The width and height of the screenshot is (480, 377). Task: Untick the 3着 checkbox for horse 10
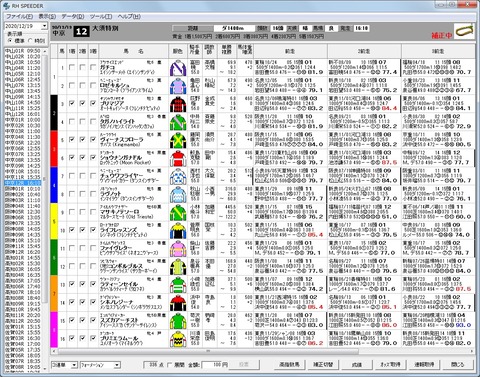93,230
